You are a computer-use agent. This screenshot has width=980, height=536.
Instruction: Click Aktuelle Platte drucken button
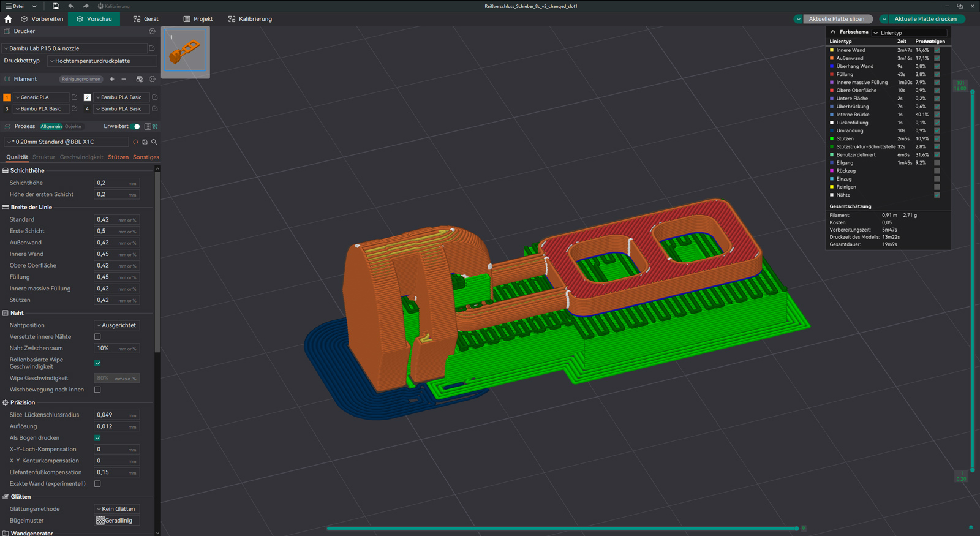pyautogui.click(x=925, y=19)
